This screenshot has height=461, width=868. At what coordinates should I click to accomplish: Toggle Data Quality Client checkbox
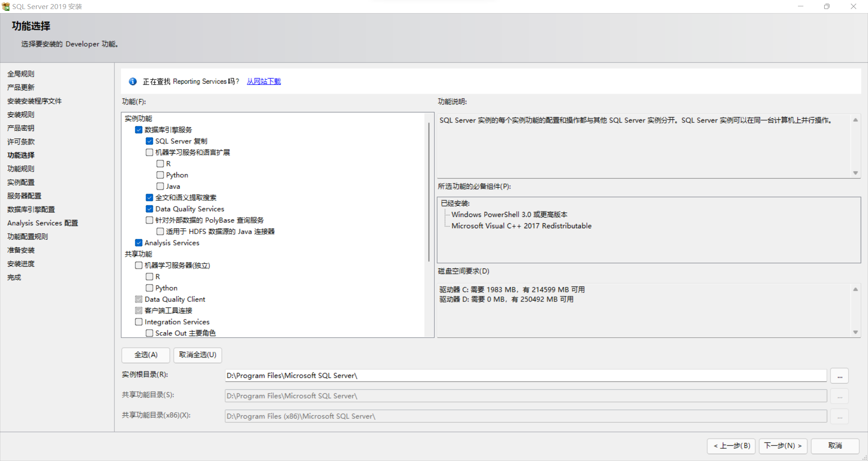coord(139,299)
